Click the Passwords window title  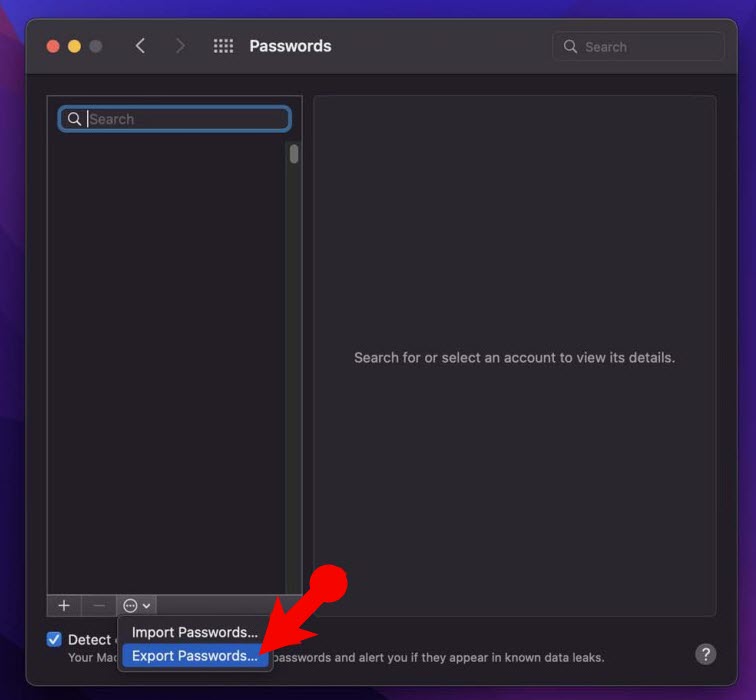click(290, 46)
